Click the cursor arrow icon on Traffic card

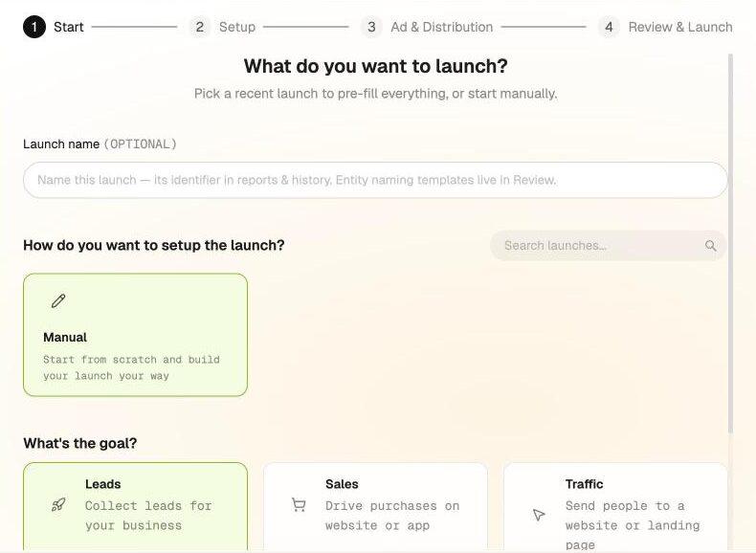point(539,515)
